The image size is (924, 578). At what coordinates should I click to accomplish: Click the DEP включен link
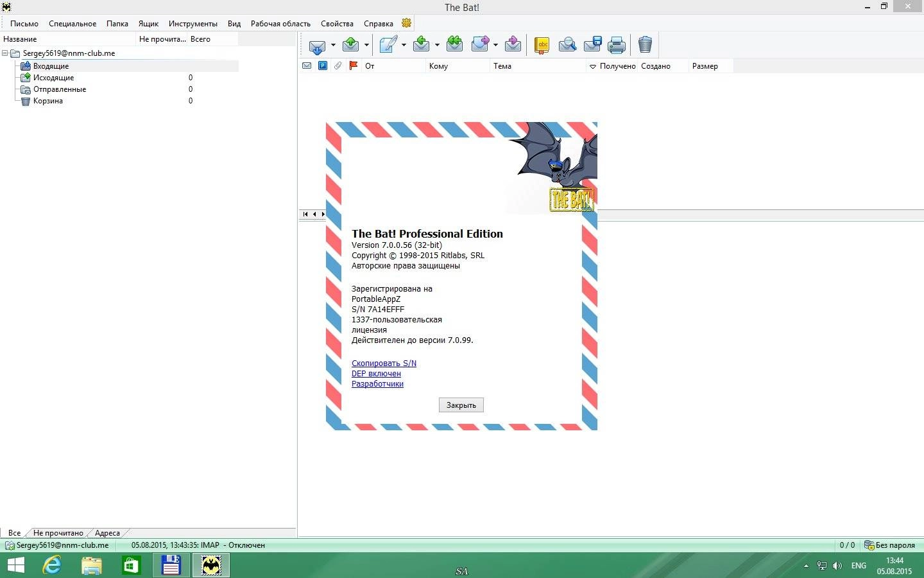pos(376,374)
